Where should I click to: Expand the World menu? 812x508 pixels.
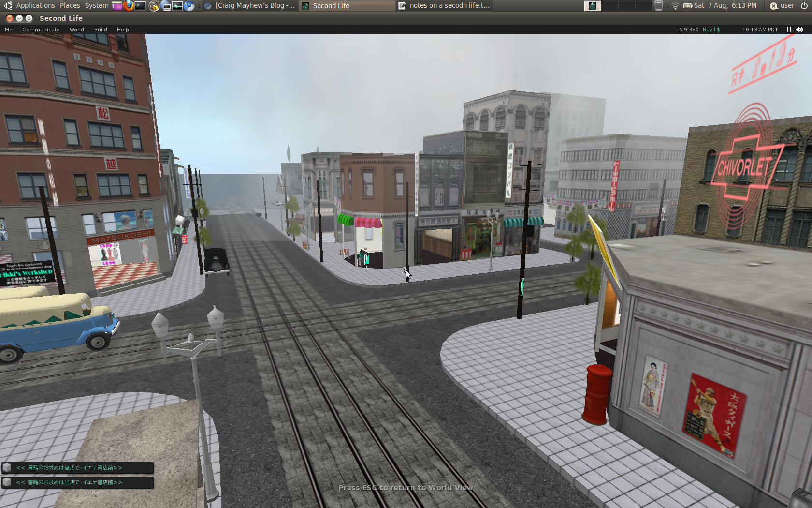(x=76, y=30)
